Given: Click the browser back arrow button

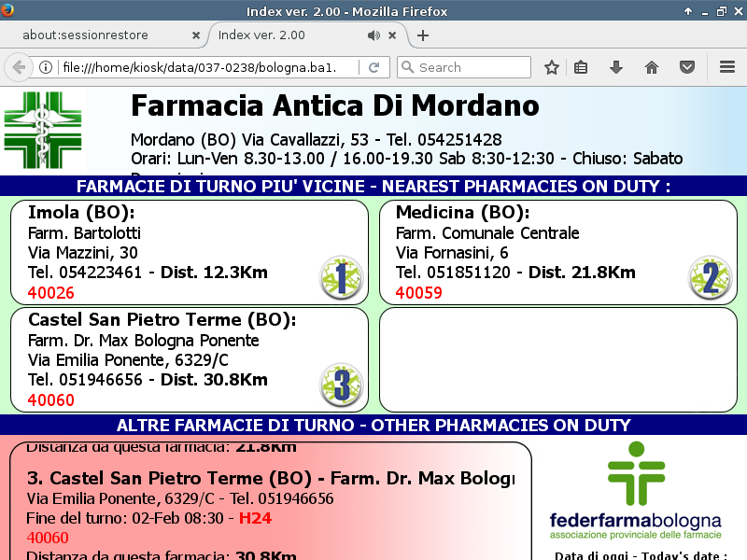Looking at the screenshot, I should (x=18, y=67).
